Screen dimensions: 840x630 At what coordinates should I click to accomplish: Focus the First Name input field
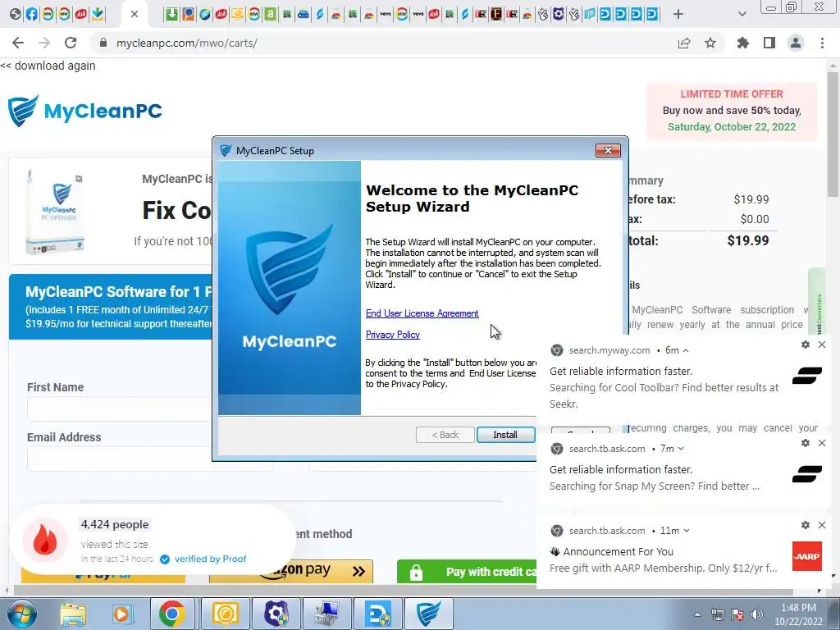121,410
